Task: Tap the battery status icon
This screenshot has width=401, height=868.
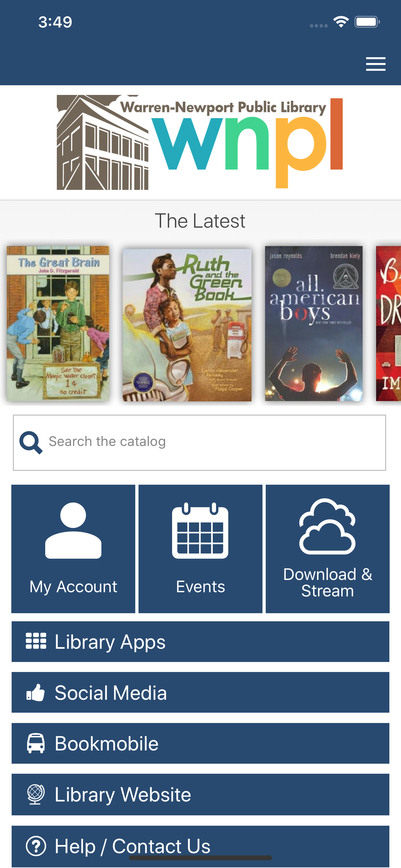Action: coord(367,22)
